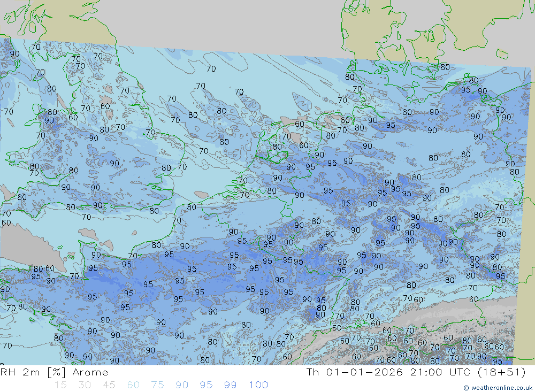Select the legend scale value 30
Screen dimensions: 535x392
85,385
